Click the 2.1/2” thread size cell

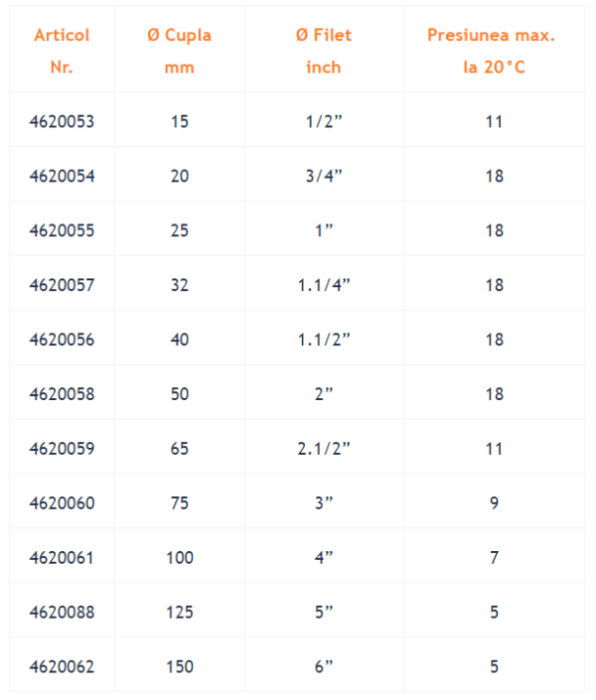[x=324, y=449]
